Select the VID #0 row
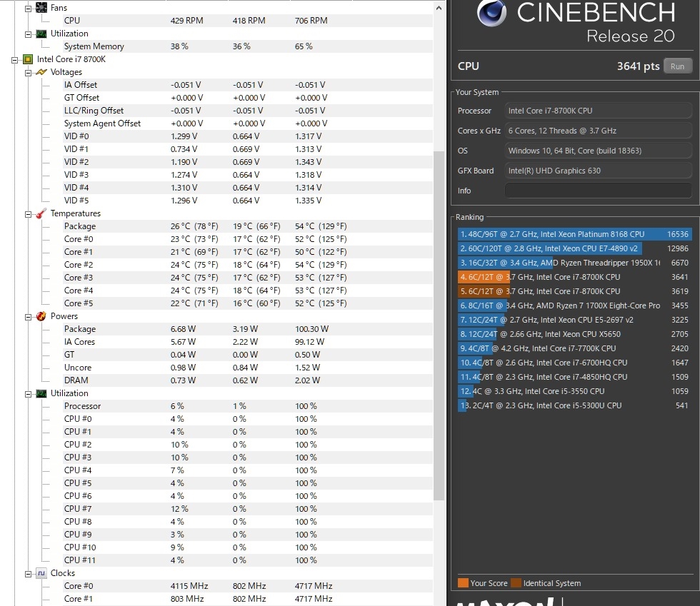The width and height of the screenshot is (700, 606). click(249, 136)
